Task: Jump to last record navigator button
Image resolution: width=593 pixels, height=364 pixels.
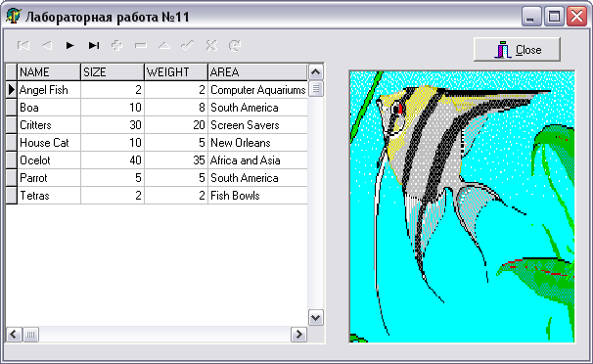Action: tap(94, 46)
